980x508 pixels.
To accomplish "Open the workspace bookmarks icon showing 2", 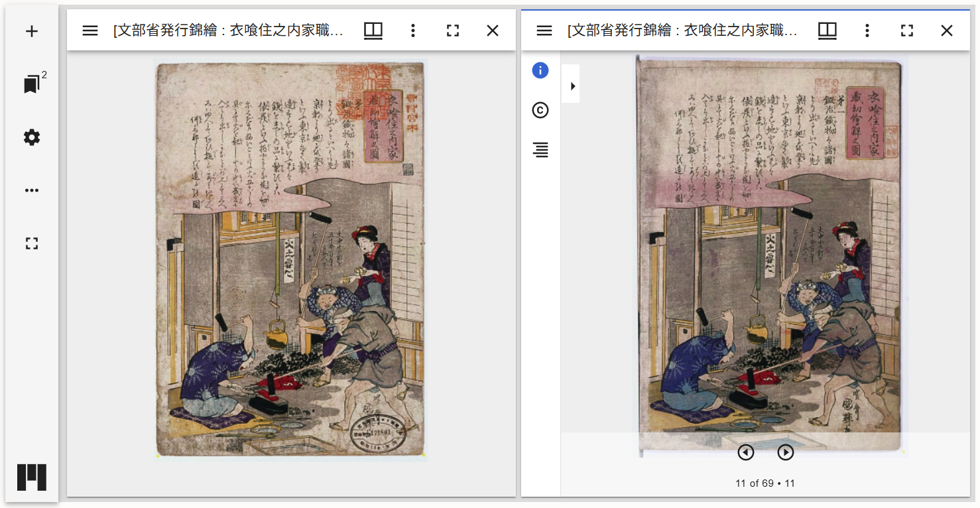I will tap(31, 84).
